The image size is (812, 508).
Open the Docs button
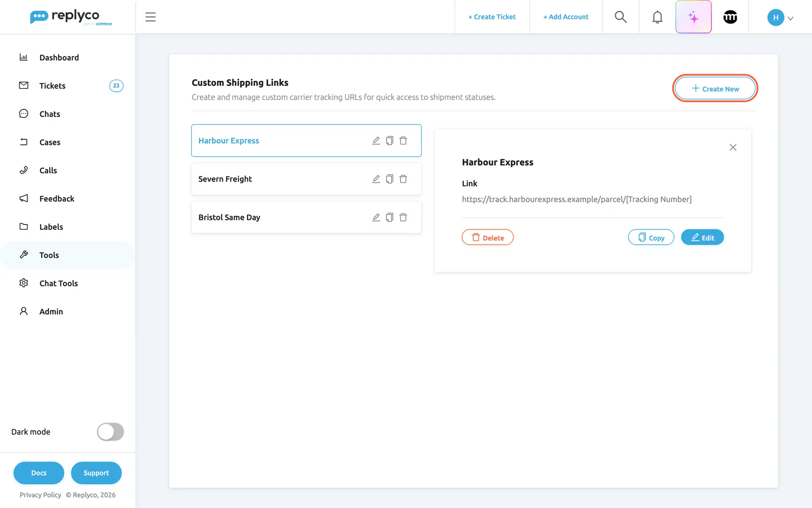[39, 473]
